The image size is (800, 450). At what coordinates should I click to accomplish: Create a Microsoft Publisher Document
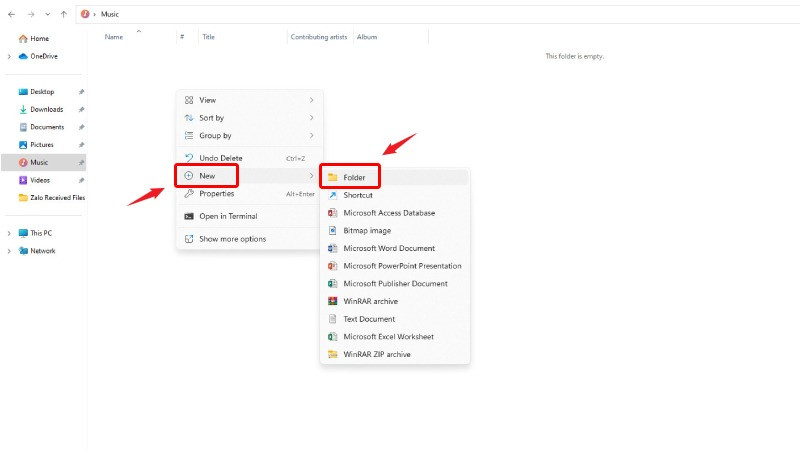click(395, 284)
